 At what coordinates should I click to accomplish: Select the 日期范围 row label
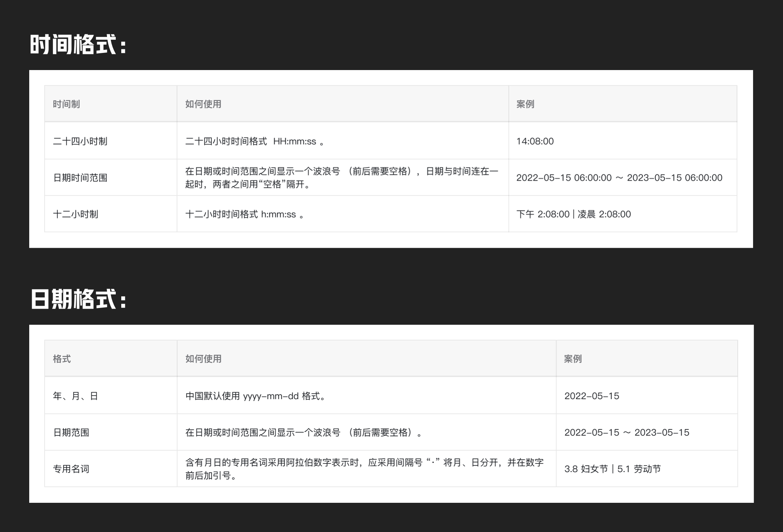71,432
